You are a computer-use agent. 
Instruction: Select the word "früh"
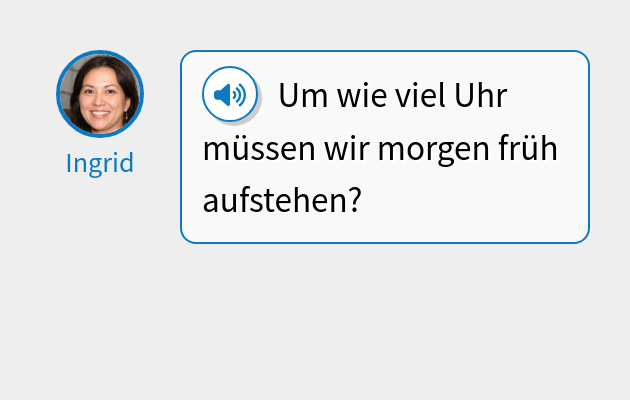point(528,148)
